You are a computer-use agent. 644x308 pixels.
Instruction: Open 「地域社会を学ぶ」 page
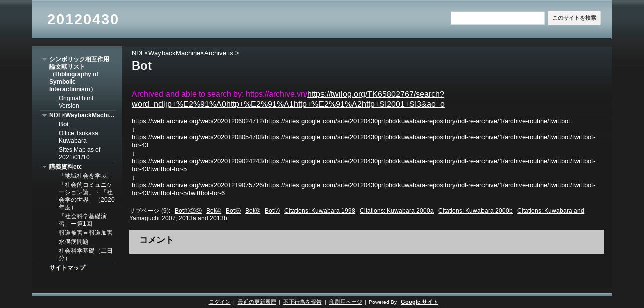click(85, 176)
